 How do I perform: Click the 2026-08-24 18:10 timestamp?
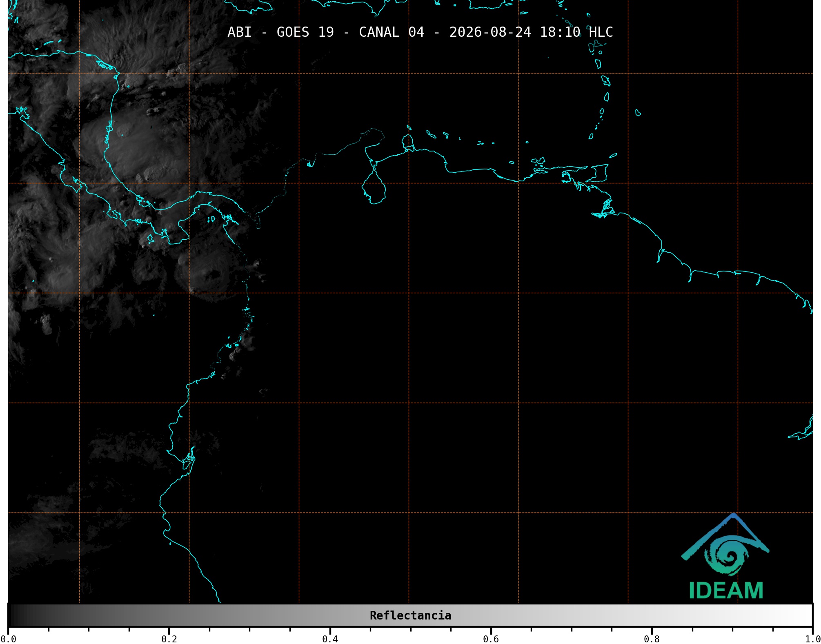515,32
